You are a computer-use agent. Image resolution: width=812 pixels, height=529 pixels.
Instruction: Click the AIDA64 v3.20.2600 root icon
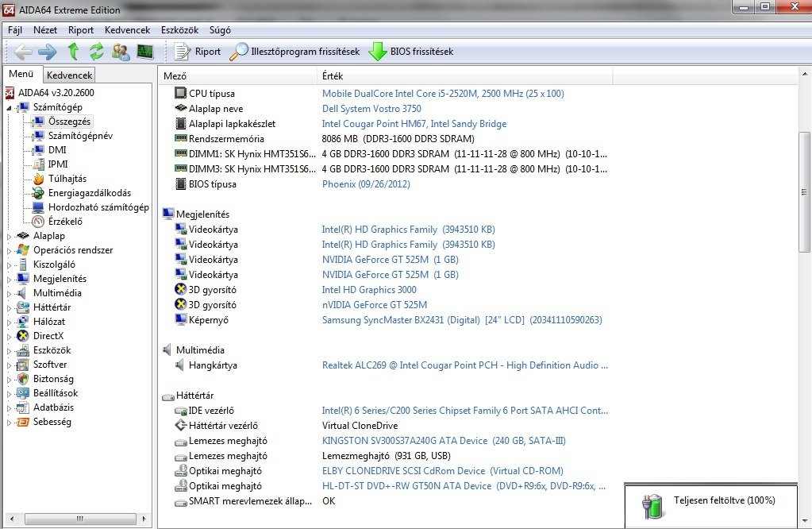(10, 93)
